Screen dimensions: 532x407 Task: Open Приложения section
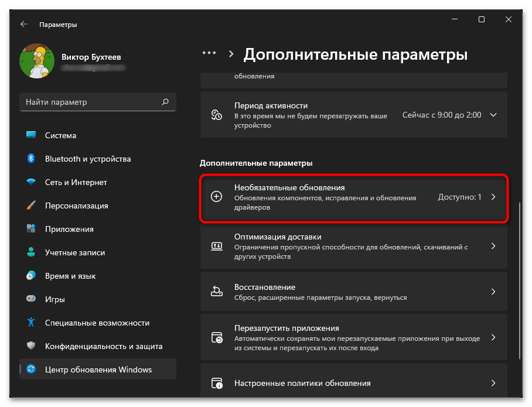98,229
